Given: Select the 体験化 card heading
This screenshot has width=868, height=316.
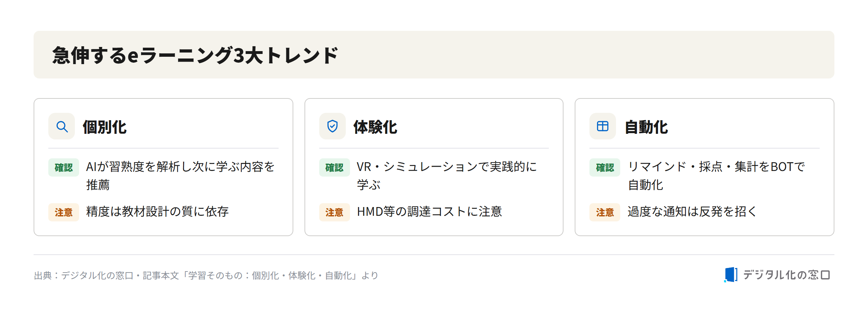Looking at the screenshot, I should pos(375,127).
